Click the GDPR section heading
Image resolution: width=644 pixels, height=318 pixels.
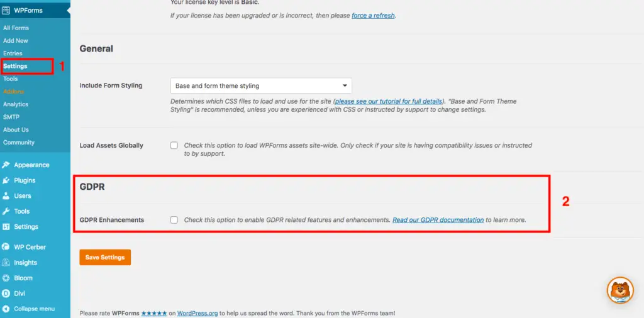pos(92,187)
